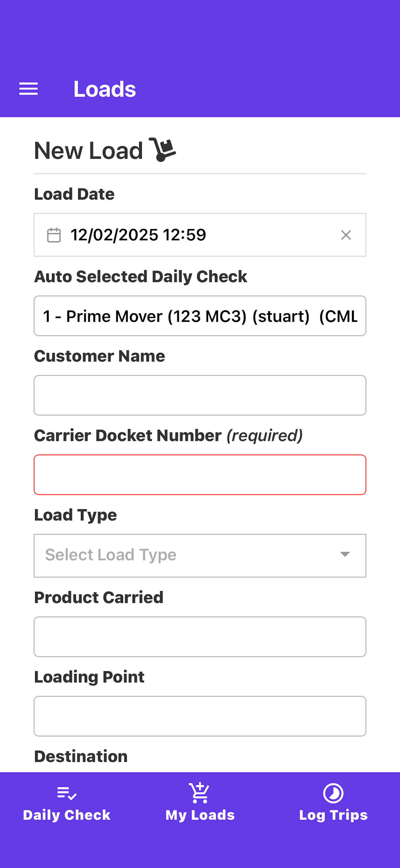Click the calendar icon in Load Date

click(54, 235)
